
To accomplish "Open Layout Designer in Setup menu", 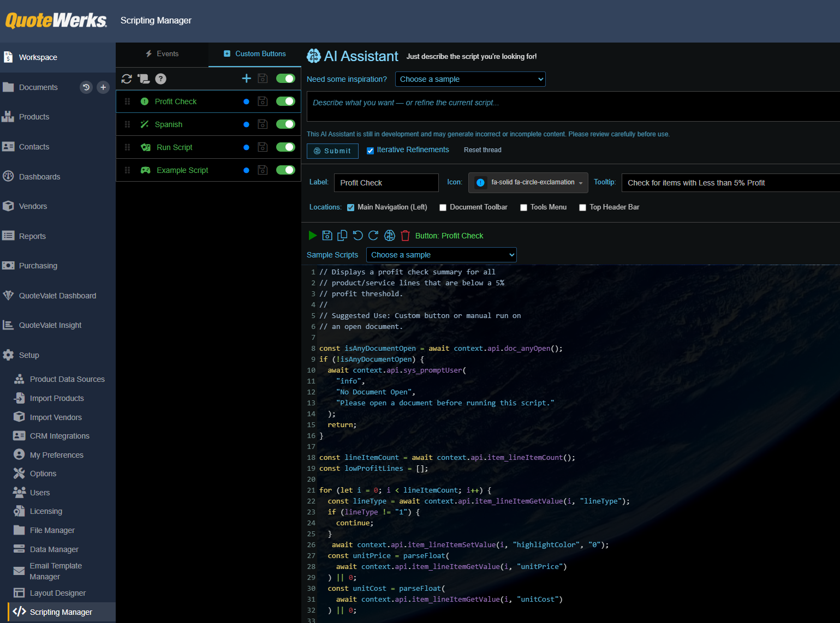I will 58,593.
